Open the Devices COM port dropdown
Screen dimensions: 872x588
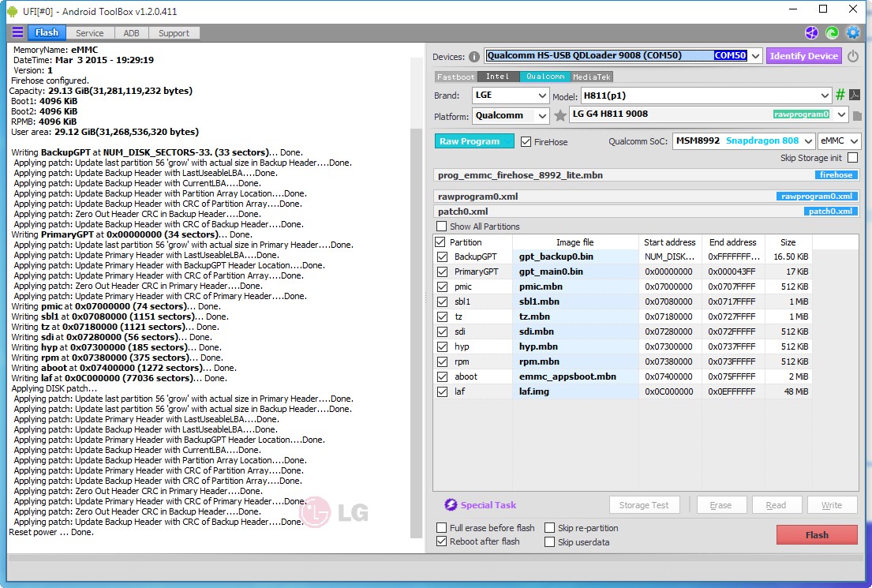tap(754, 55)
